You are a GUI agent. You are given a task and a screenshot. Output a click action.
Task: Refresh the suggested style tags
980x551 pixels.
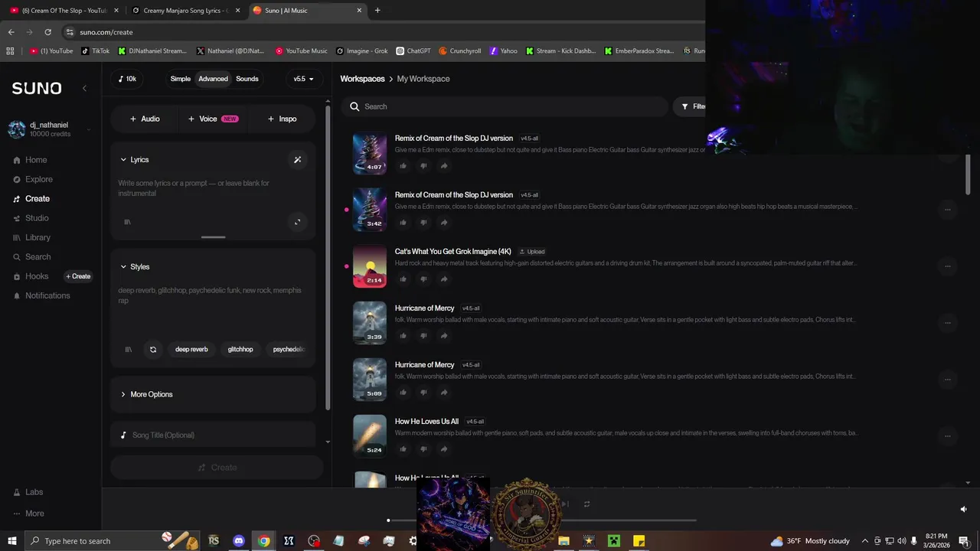tap(153, 350)
